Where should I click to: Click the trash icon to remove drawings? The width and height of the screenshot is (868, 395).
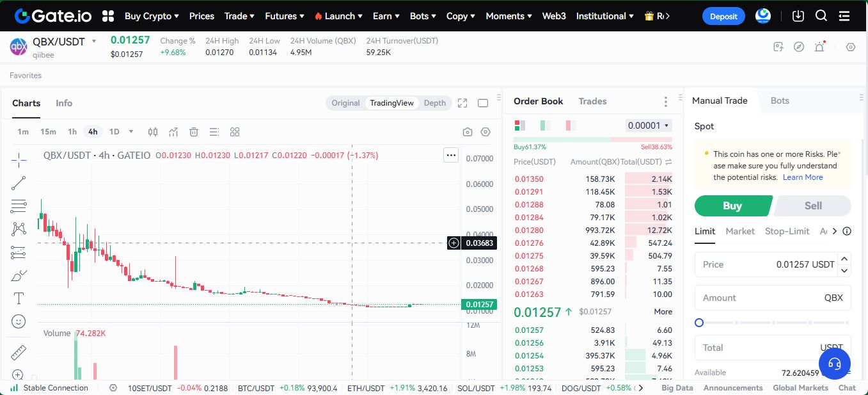point(194,132)
